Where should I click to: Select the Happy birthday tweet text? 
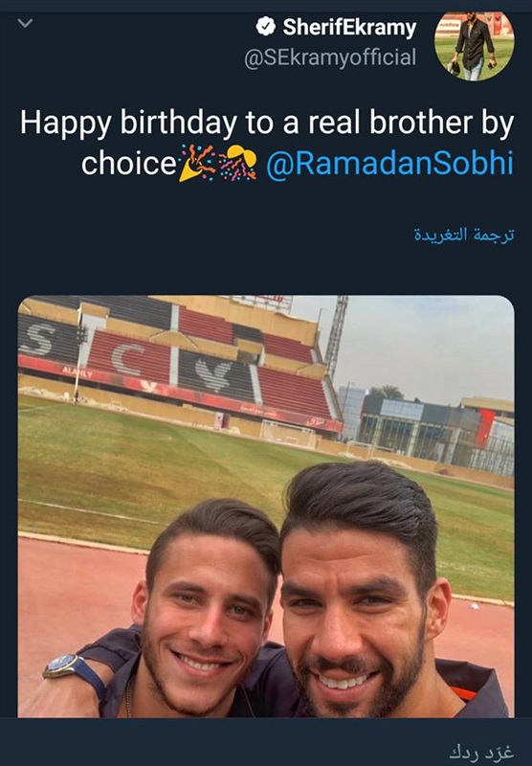click(267, 143)
